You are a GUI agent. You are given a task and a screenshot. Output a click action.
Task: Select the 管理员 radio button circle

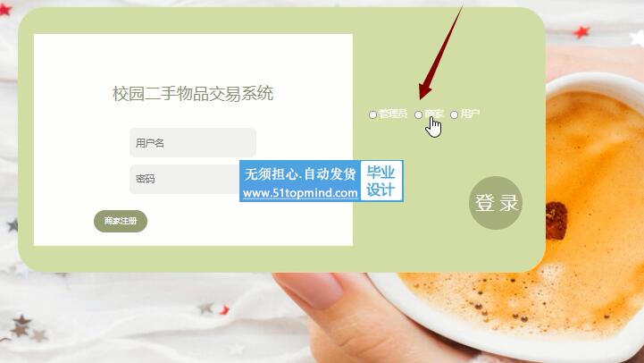[x=372, y=114]
